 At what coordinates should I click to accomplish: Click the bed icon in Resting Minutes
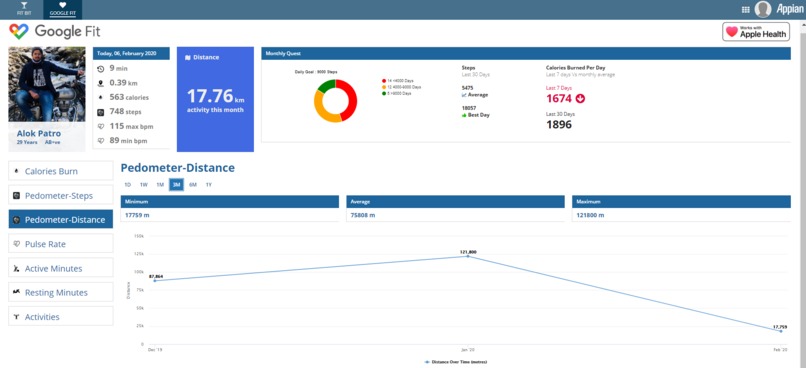click(x=16, y=292)
